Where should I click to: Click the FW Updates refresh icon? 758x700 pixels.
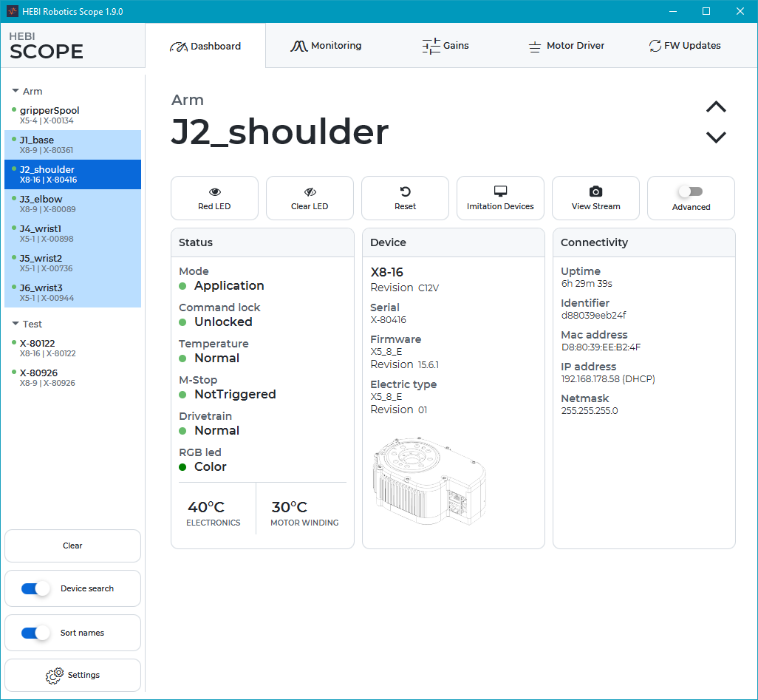point(655,45)
